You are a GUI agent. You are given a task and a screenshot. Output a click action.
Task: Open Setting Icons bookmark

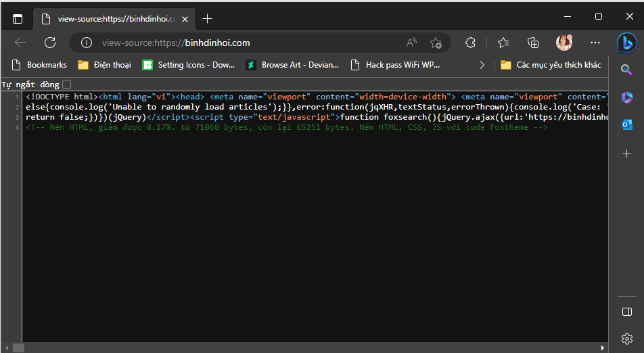click(x=189, y=65)
